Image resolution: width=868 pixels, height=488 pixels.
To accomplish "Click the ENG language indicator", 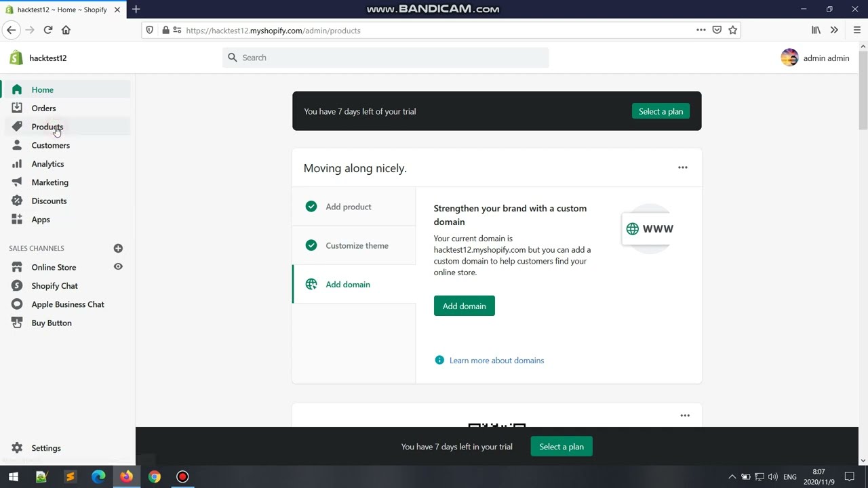I will [x=790, y=476].
